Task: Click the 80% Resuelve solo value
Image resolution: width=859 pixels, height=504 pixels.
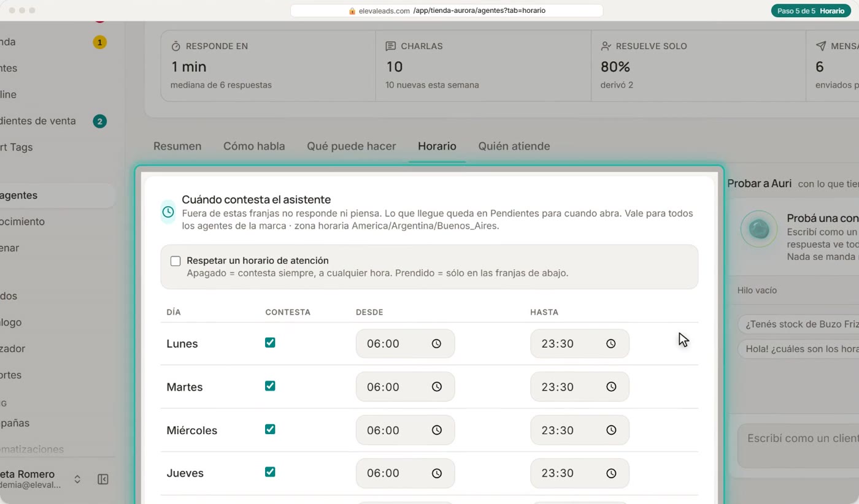Action: pyautogui.click(x=615, y=67)
